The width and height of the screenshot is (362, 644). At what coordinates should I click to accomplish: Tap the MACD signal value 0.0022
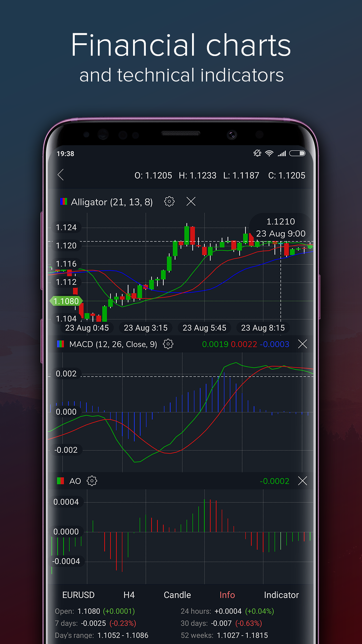tap(244, 344)
